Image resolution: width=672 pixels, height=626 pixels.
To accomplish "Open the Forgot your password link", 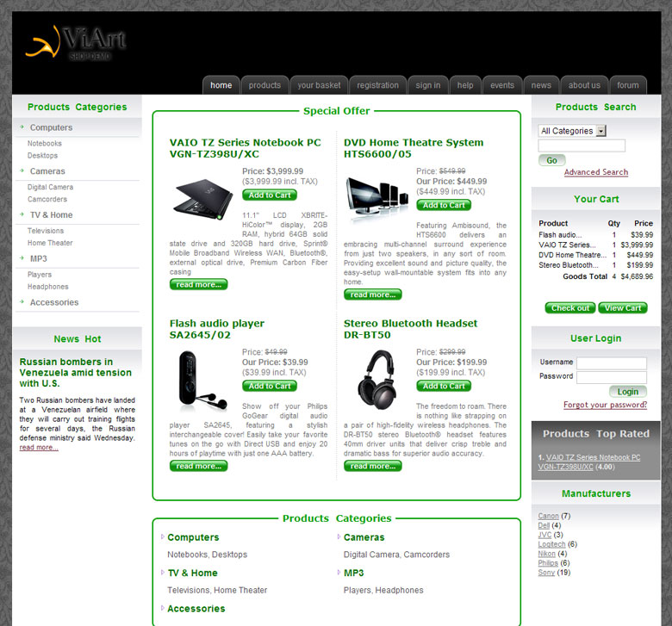I will [605, 405].
